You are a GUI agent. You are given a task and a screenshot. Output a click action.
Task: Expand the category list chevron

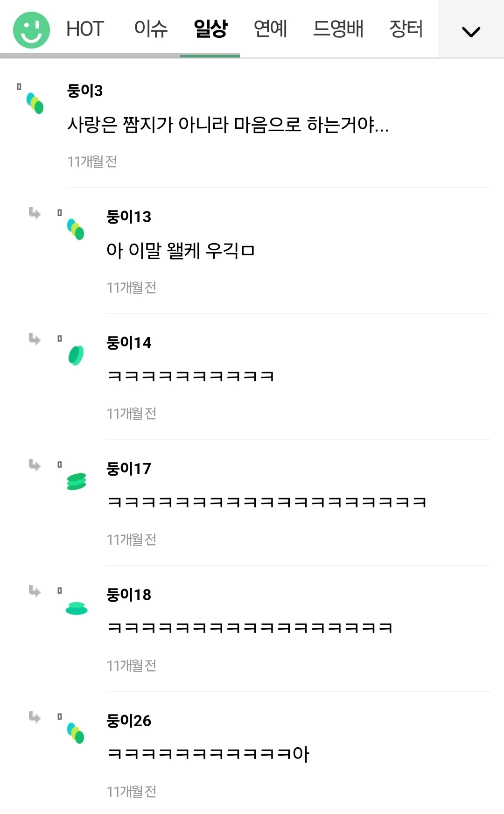click(x=471, y=32)
